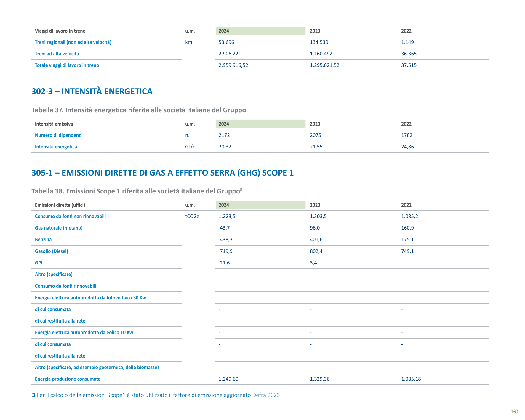Click the value 2.906.221
525x420 pixels.
(x=230, y=54)
